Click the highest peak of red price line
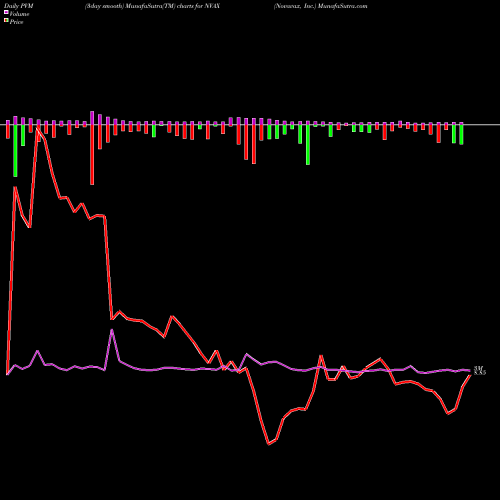This screenshot has width=500, height=500. [x=38, y=128]
